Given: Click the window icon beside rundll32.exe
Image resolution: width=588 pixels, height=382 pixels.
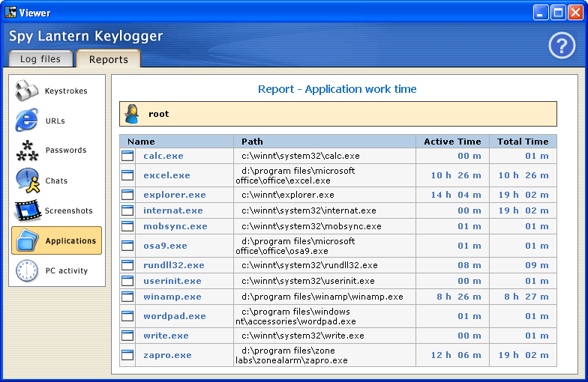Looking at the screenshot, I should (x=127, y=265).
